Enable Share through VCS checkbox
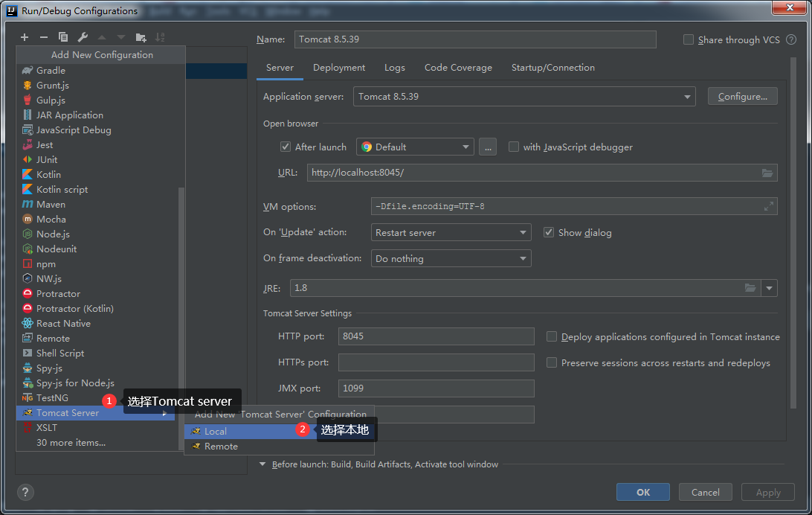 [x=689, y=39]
